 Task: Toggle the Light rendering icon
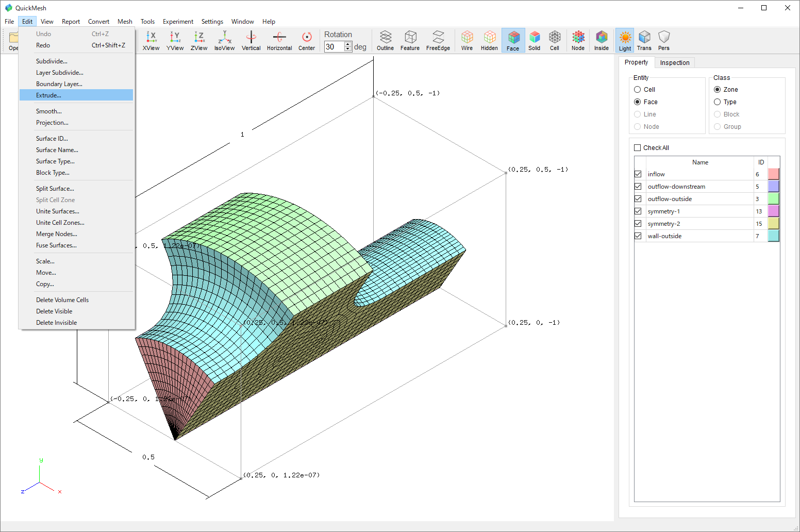click(x=625, y=40)
